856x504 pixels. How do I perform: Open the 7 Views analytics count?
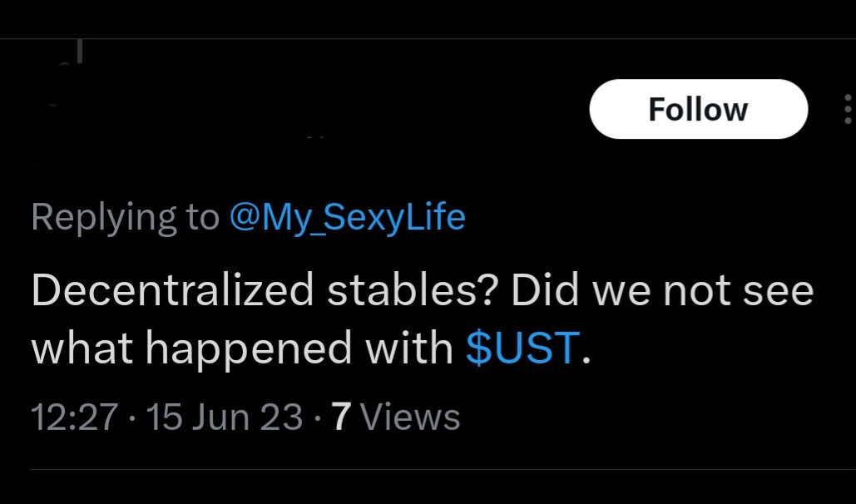(x=396, y=418)
